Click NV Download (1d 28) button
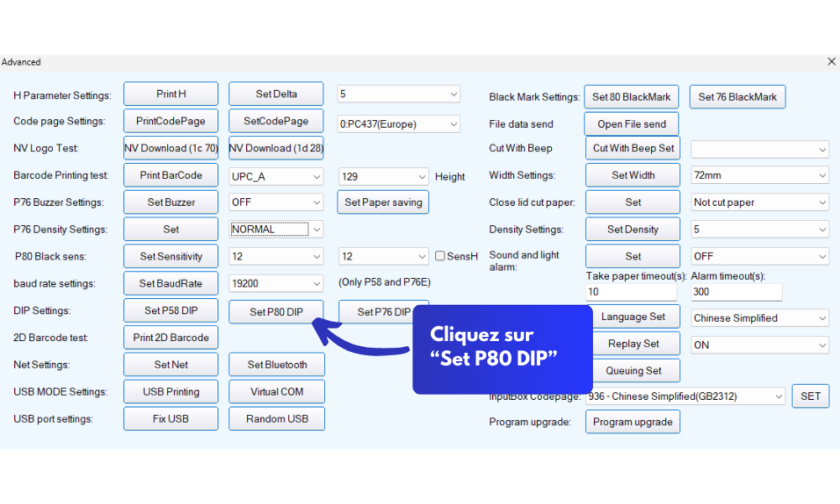 [x=276, y=149]
